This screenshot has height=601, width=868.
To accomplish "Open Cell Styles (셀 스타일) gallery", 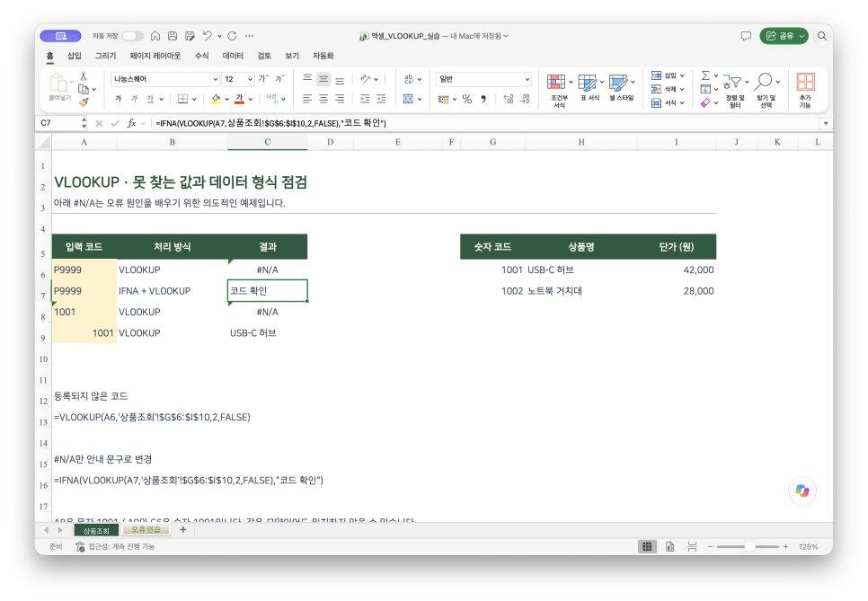I will point(622,87).
